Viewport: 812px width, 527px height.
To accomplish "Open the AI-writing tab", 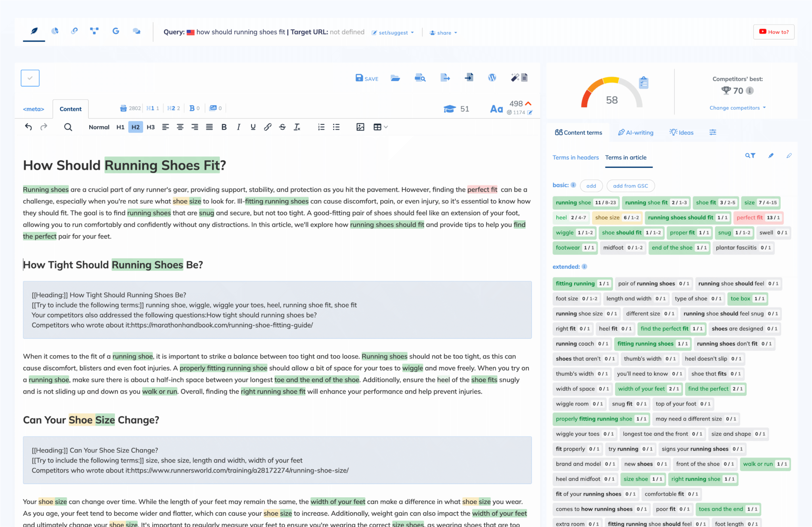I will click(636, 133).
